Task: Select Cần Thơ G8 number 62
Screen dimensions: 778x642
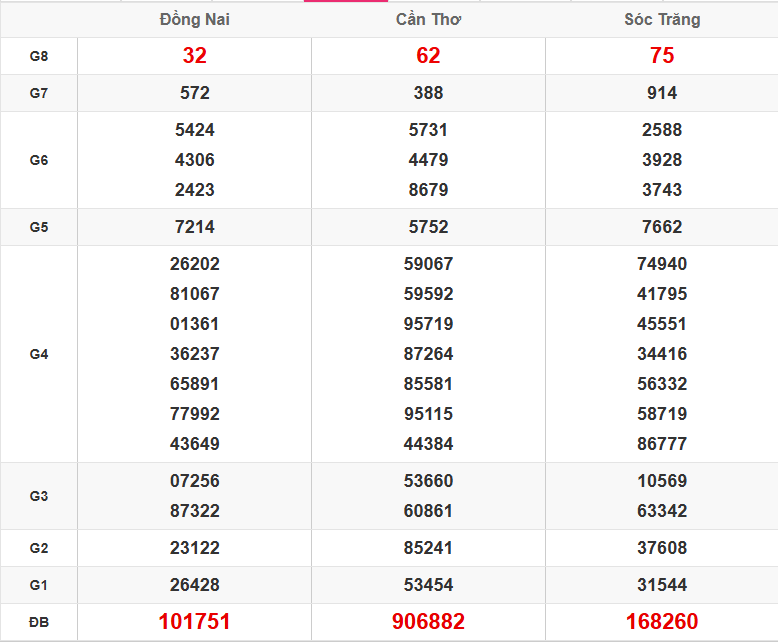Action: click(428, 56)
